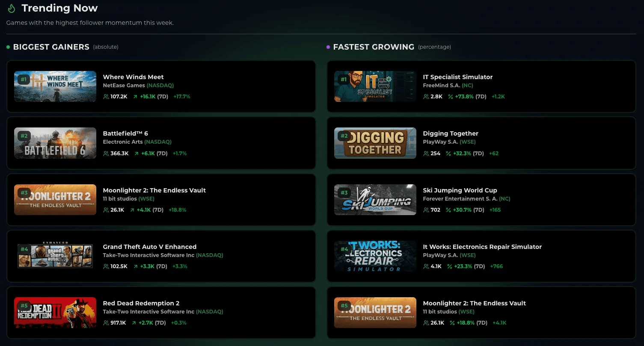Click trend arrow icon on Red Dead Redemption 2
Image resolution: width=644 pixels, height=346 pixels.
134,323
